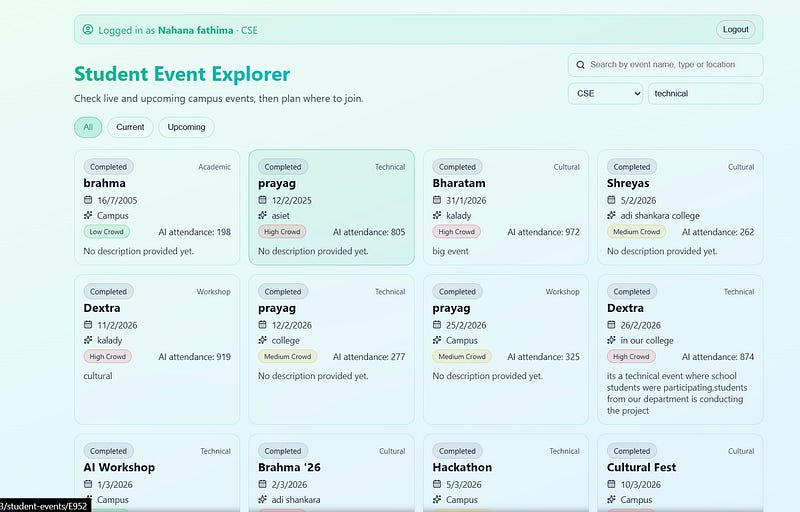Image resolution: width=800 pixels, height=512 pixels.
Task: Click location icon beside Campus on Hackathon card
Action: point(437,499)
